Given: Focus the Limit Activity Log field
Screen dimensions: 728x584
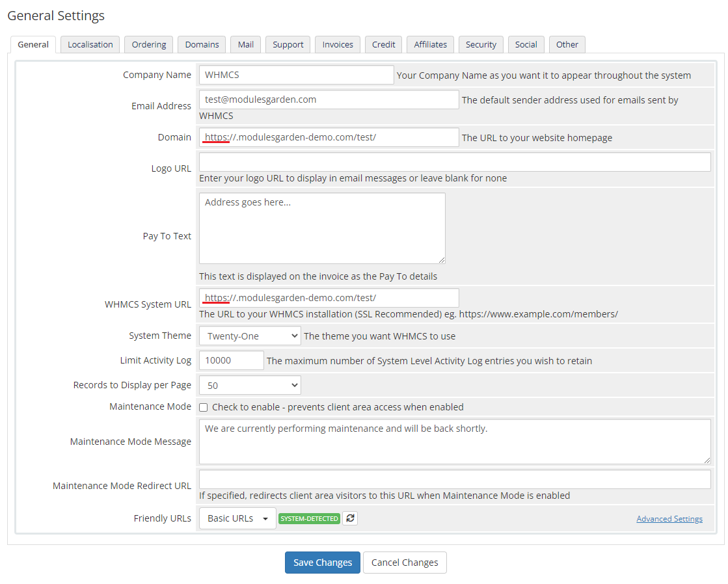Looking at the screenshot, I should [231, 360].
